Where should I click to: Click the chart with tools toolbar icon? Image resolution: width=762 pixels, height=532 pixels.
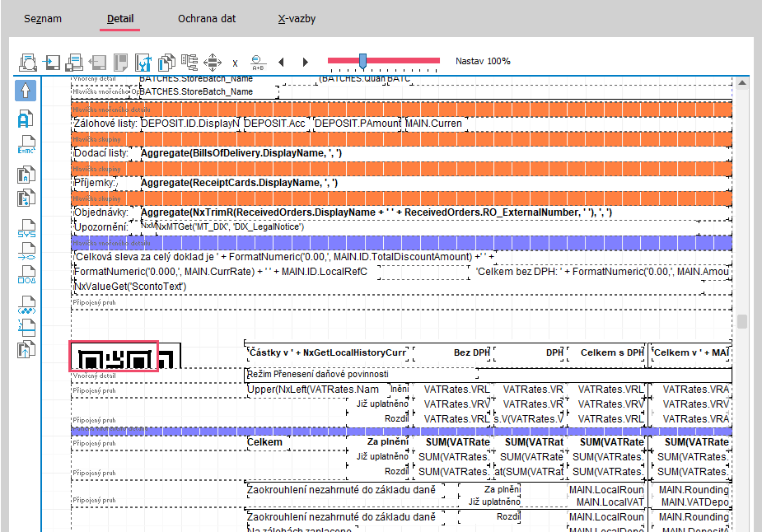(x=143, y=62)
